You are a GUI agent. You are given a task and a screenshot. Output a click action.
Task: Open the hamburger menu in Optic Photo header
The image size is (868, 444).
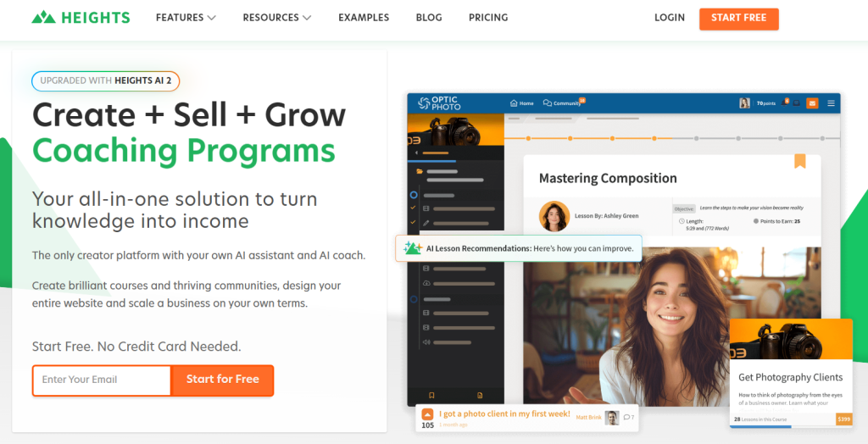pyautogui.click(x=831, y=103)
